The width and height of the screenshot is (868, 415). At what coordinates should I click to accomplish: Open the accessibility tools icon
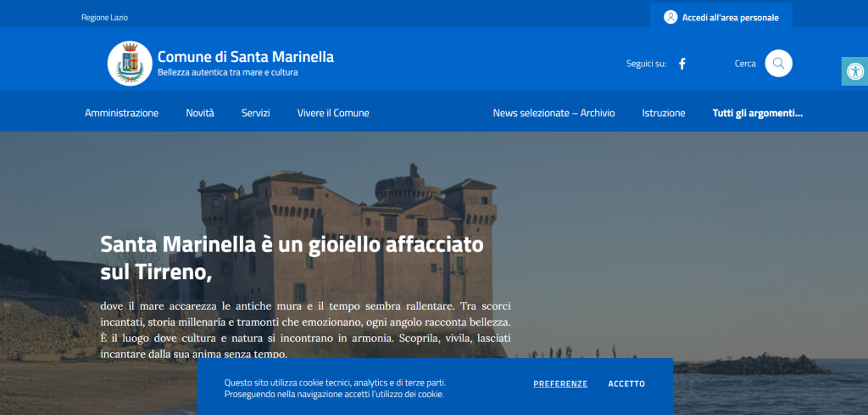coord(854,71)
